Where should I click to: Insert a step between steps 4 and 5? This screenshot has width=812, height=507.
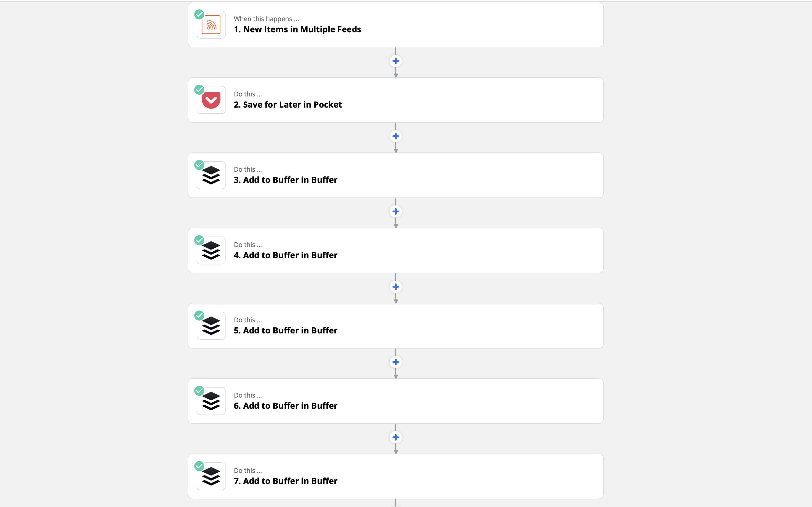click(x=396, y=287)
